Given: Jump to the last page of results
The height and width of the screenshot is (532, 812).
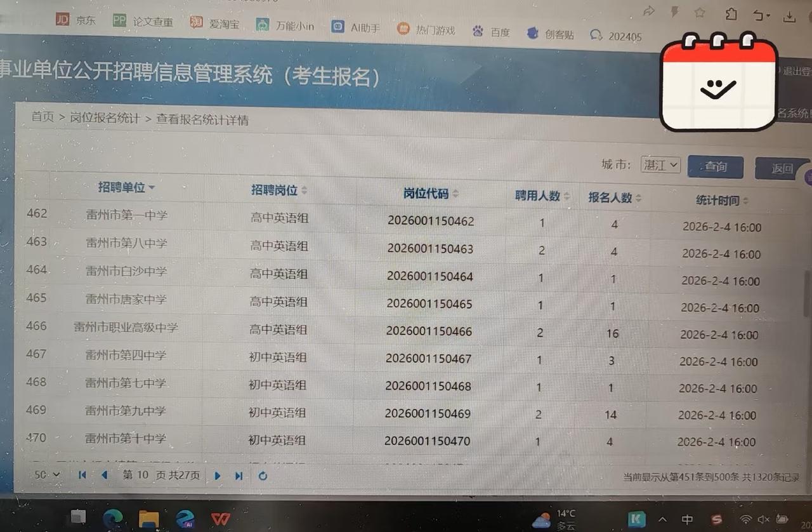Looking at the screenshot, I should 239,475.
